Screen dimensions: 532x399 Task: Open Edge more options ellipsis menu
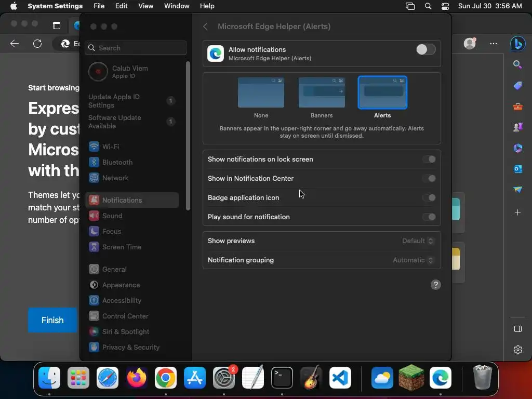[494, 44]
